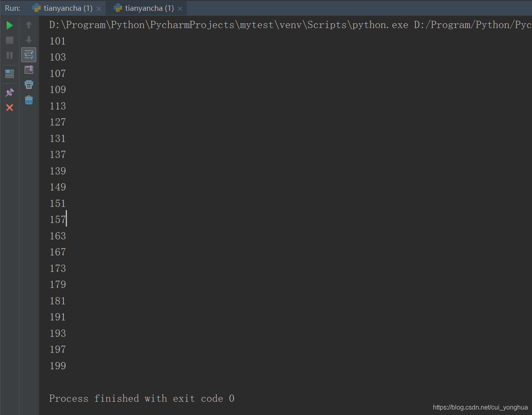Click the output line 137
Screen dimensions: 532x415
tap(58, 155)
